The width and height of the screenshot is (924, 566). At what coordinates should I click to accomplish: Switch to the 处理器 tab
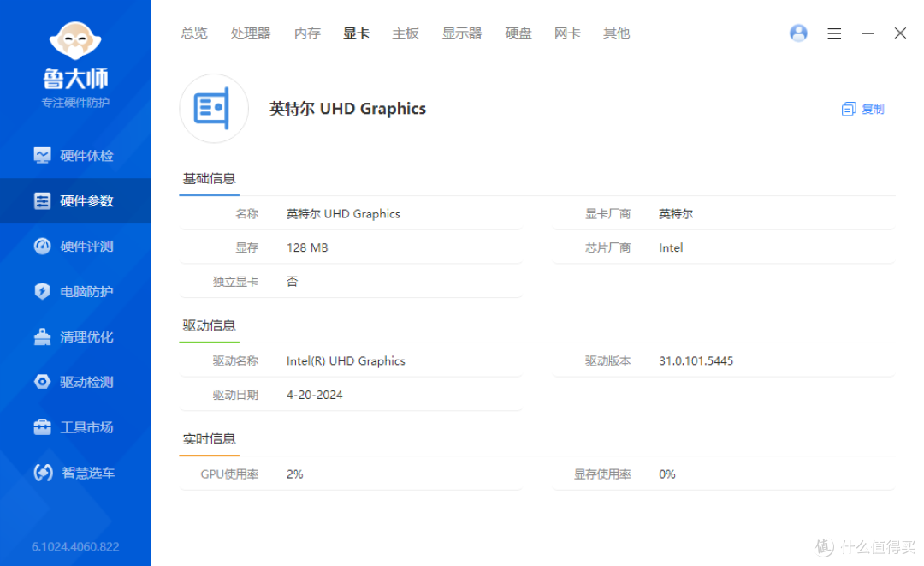coord(251,33)
